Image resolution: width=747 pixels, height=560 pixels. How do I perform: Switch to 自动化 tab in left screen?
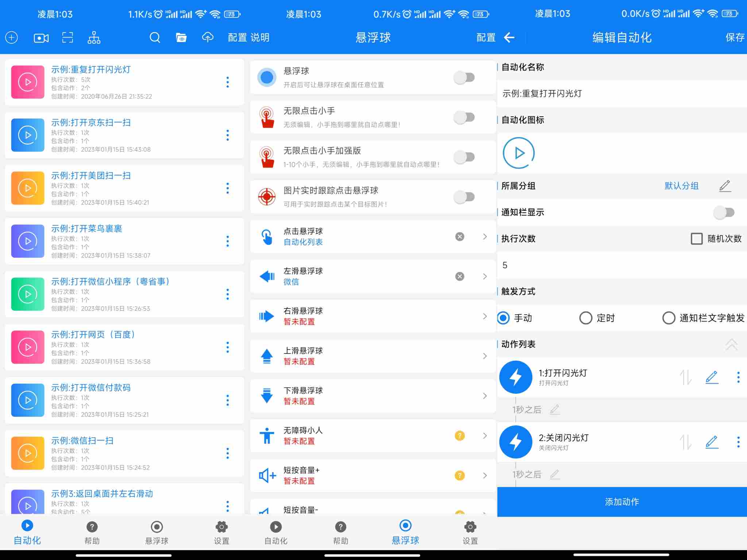click(27, 532)
